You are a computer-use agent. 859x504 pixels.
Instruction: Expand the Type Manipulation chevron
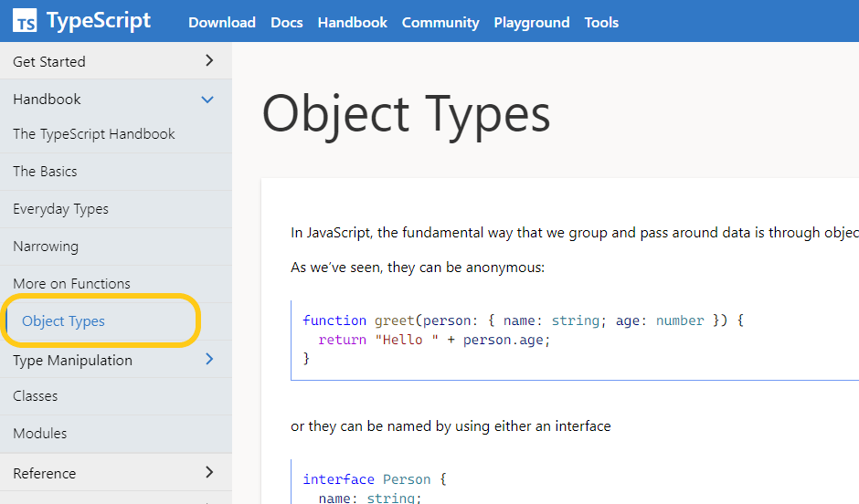pyautogui.click(x=208, y=359)
